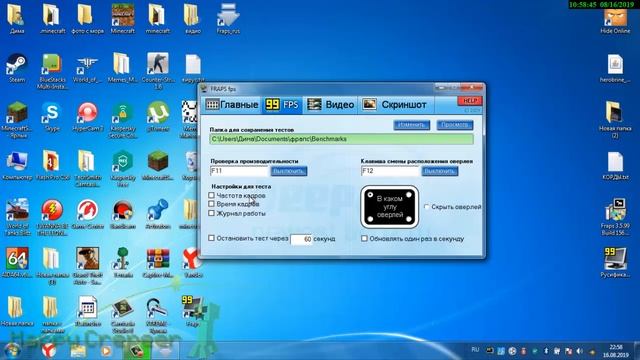Open the Русифика... 99 monitor icon

[615, 263]
